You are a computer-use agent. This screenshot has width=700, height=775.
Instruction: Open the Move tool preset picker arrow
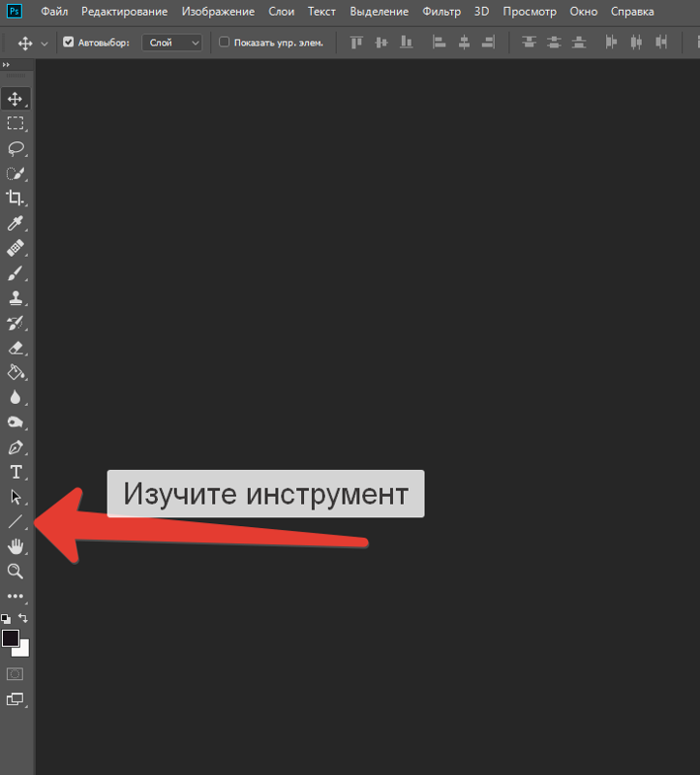[45, 44]
